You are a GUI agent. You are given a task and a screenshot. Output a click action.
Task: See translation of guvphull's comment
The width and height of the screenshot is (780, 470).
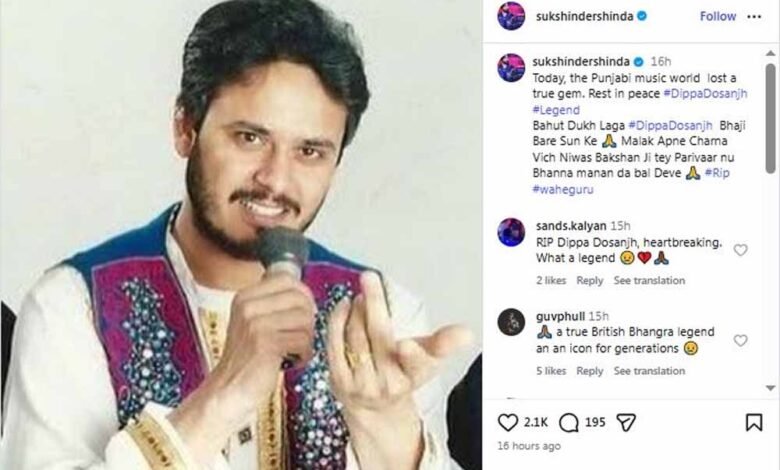coord(649,371)
